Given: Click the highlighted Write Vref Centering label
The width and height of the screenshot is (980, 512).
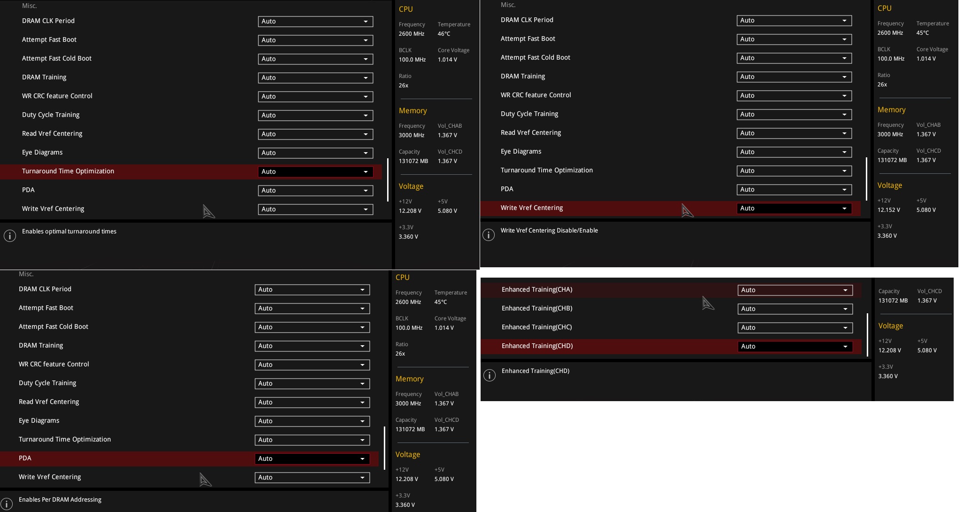Looking at the screenshot, I should (x=531, y=208).
